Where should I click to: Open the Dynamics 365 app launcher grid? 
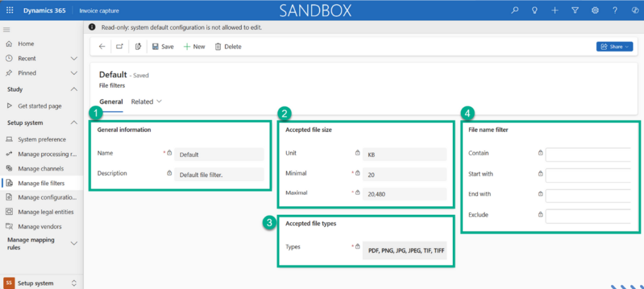[10, 11]
